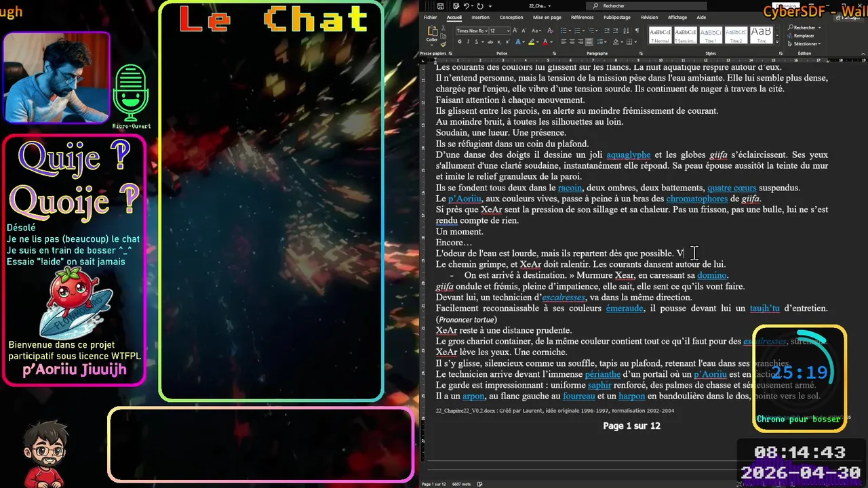Switch to the Affichage tab

[677, 17]
